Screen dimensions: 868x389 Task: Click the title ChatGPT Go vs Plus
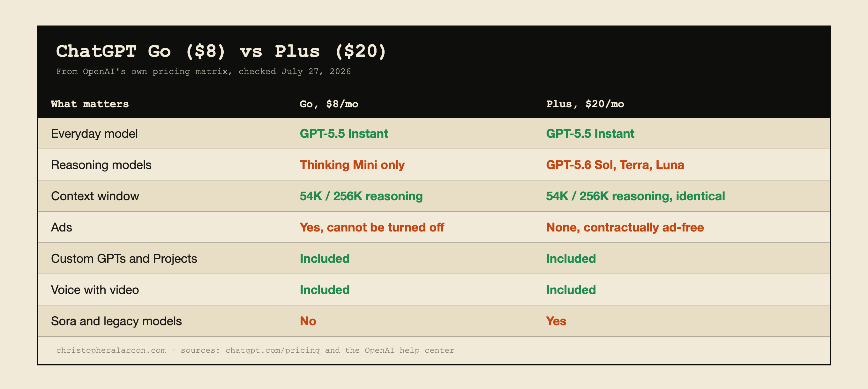coord(221,52)
